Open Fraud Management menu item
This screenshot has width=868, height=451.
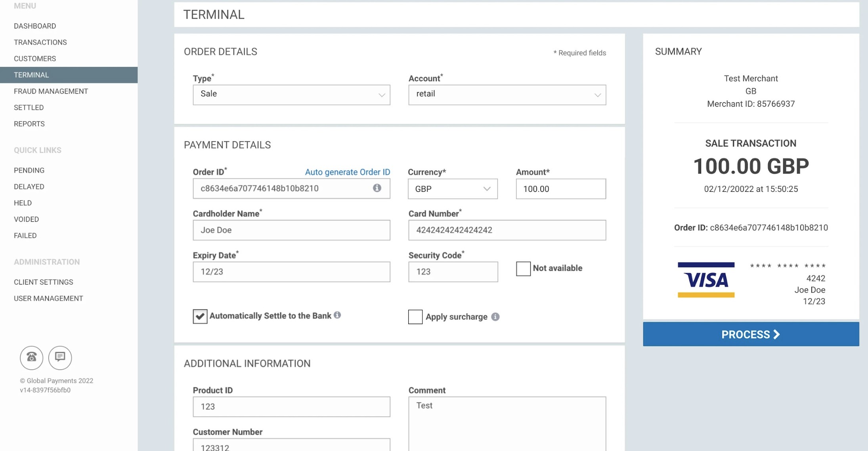coord(51,91)
